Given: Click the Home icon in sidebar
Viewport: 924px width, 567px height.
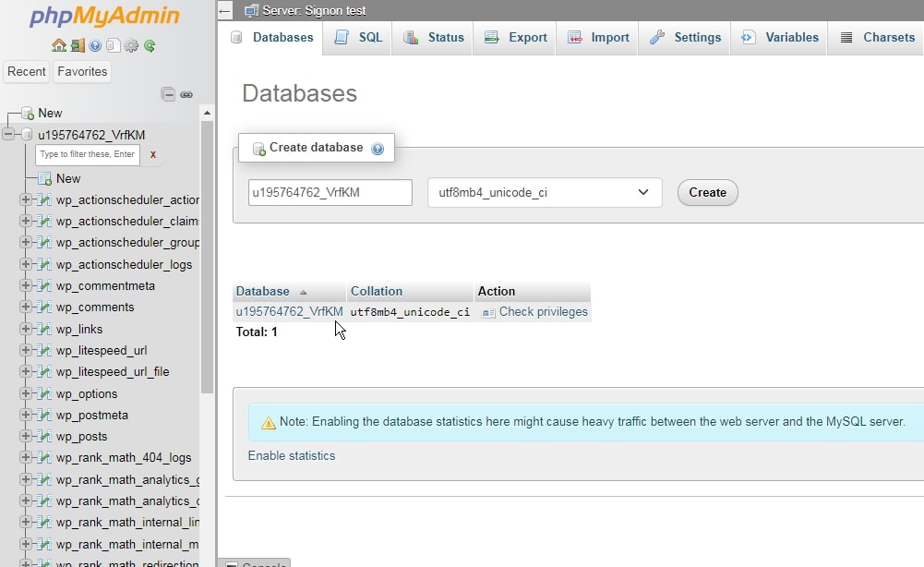Looking at the screenshot, I should click(59, 45).
